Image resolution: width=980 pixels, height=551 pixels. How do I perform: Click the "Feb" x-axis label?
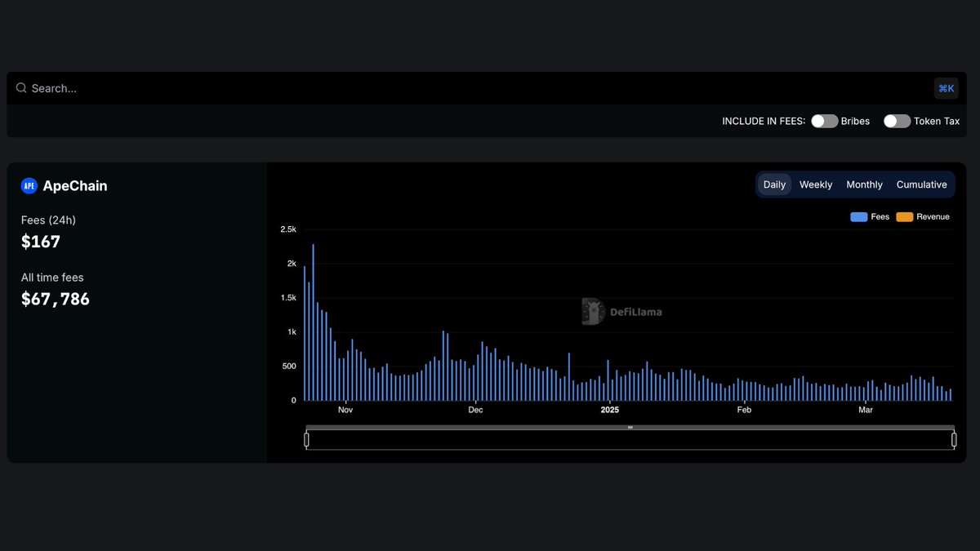[744, 410]
